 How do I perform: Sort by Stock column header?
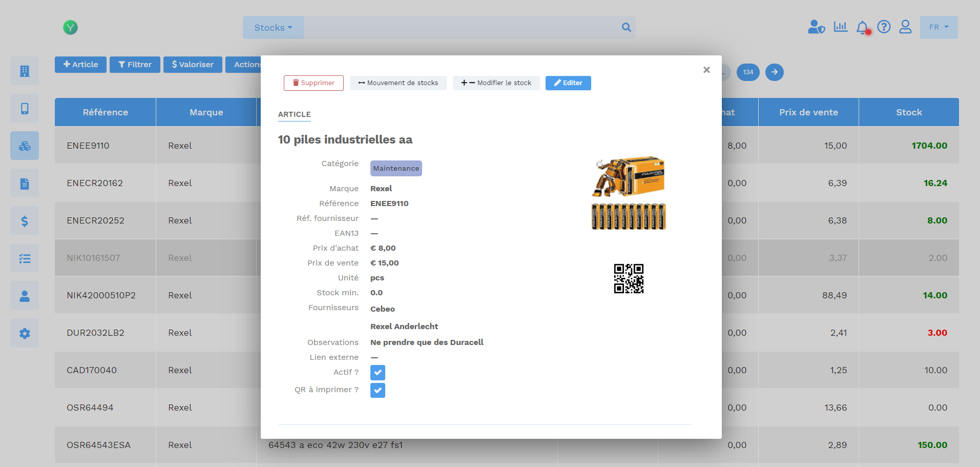[x=909, y=112]
